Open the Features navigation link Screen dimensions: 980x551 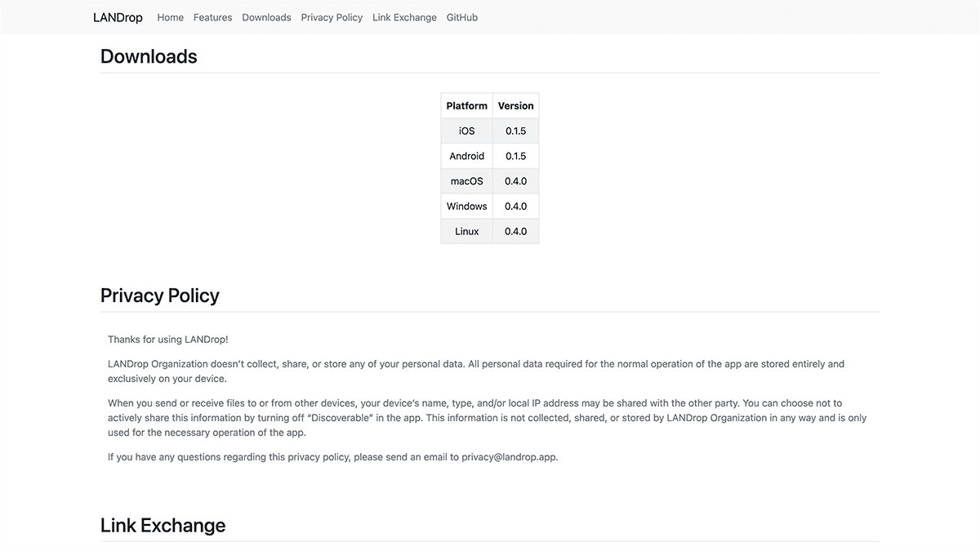coord(212,17)
